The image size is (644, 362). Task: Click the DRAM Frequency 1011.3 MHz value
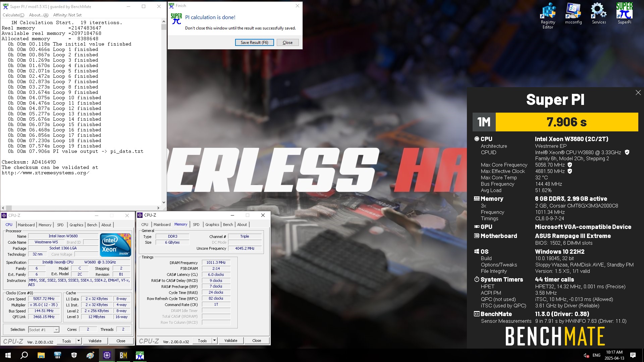(216, 263)
